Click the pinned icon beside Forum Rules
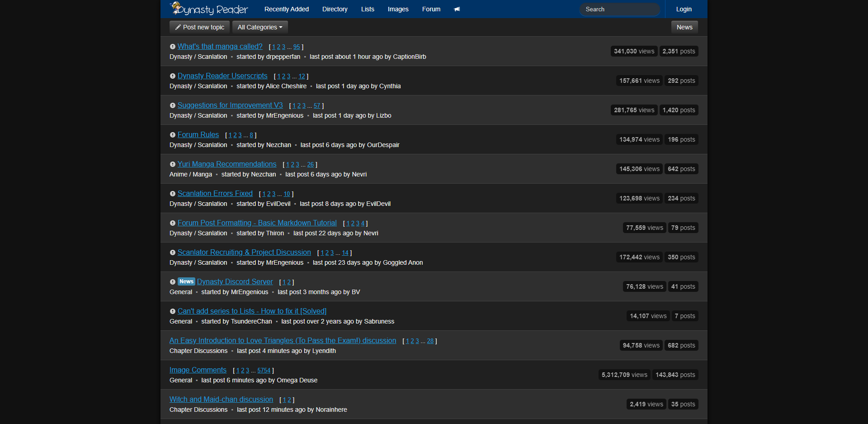Image resolution: width=868 pixels, height=424 pixels. click(x=172, y=135)
